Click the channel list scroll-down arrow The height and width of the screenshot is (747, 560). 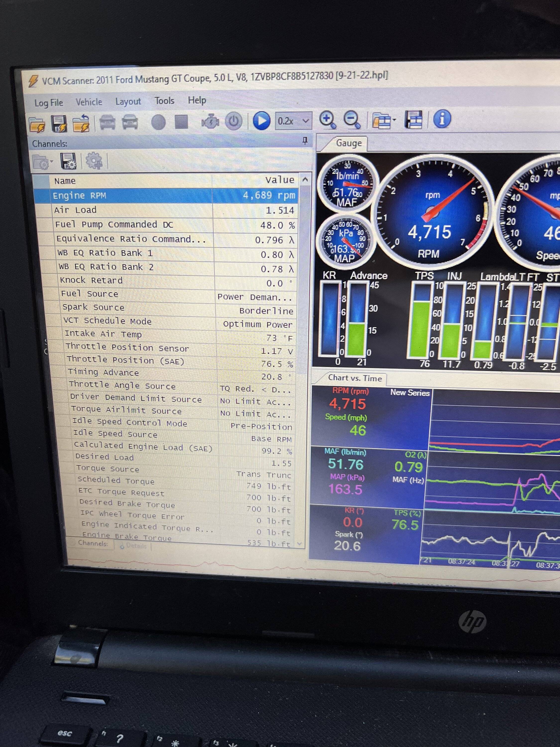point(299,544)
